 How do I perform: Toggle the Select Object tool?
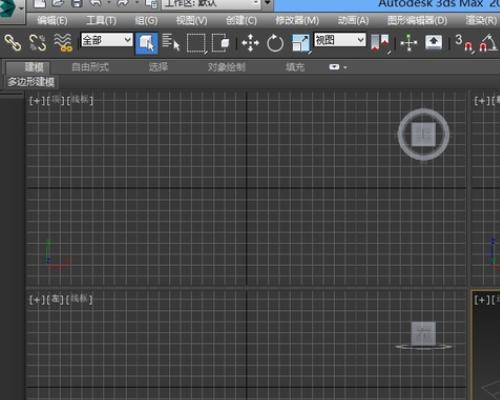click(147, 43)
